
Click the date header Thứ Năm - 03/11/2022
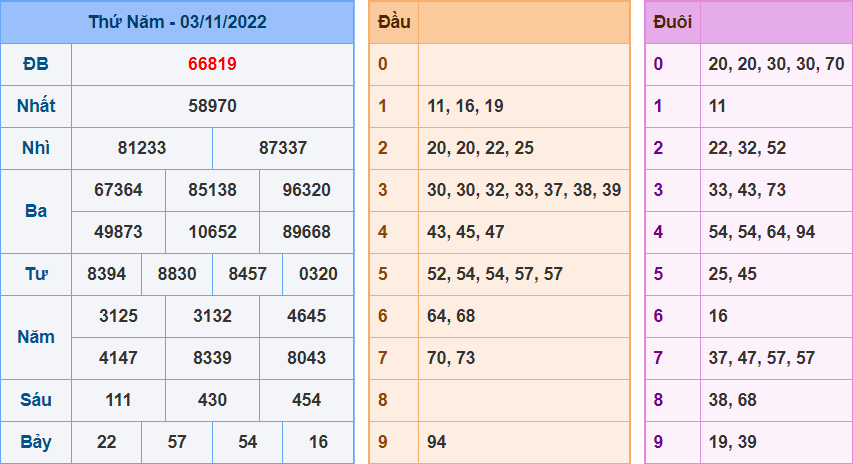point(177,22)
